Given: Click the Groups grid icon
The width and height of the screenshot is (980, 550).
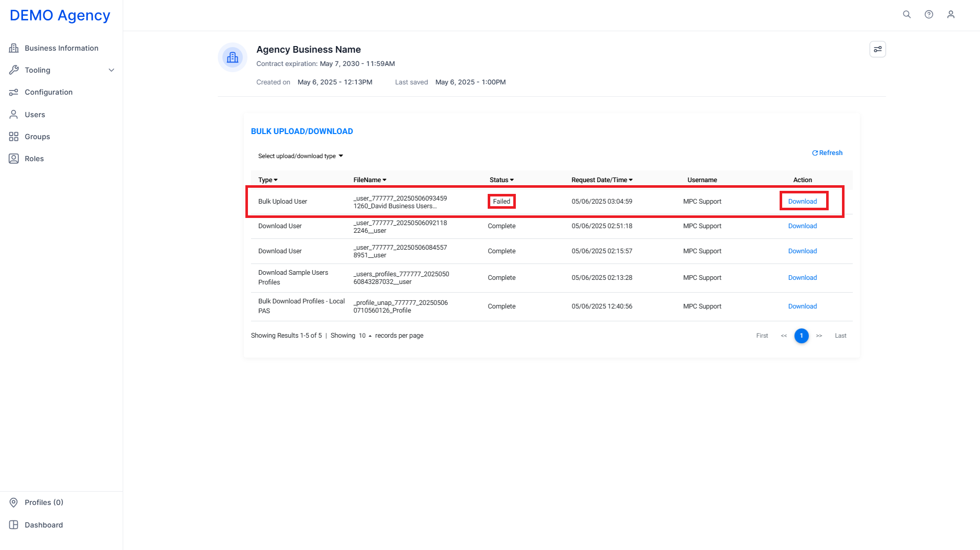Looking at the screenshot, I should click(14, 137).
